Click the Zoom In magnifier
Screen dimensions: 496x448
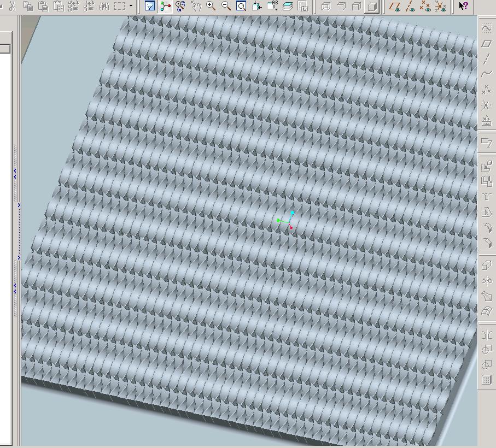point(211,6)
